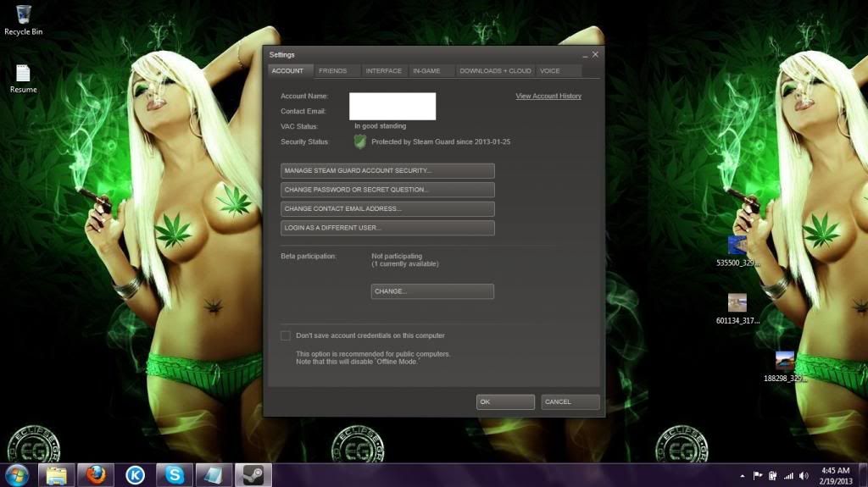The image size is (868, 487).
Task: Click the Settings window title text
Action: click(281, 55)
